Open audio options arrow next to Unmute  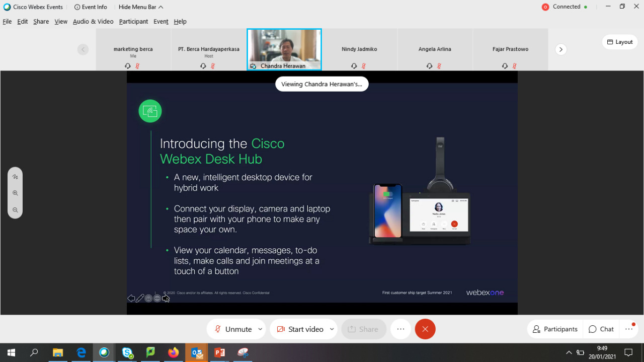(260, 329)
